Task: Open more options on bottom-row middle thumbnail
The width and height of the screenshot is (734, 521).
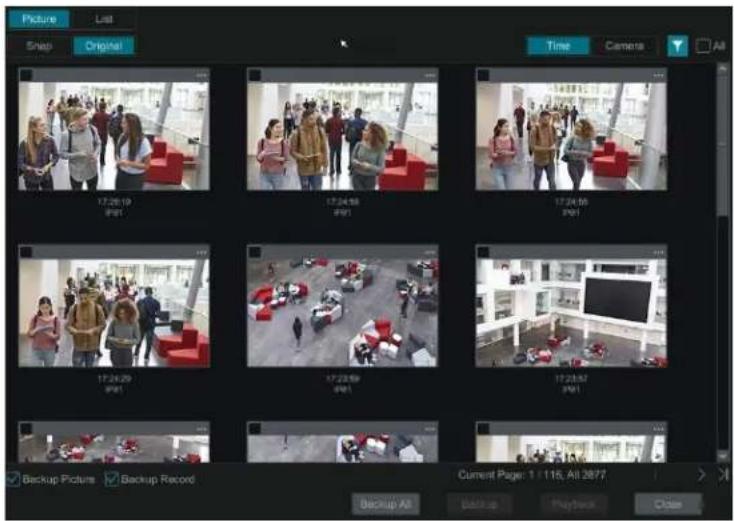Action: click(430, 429)
